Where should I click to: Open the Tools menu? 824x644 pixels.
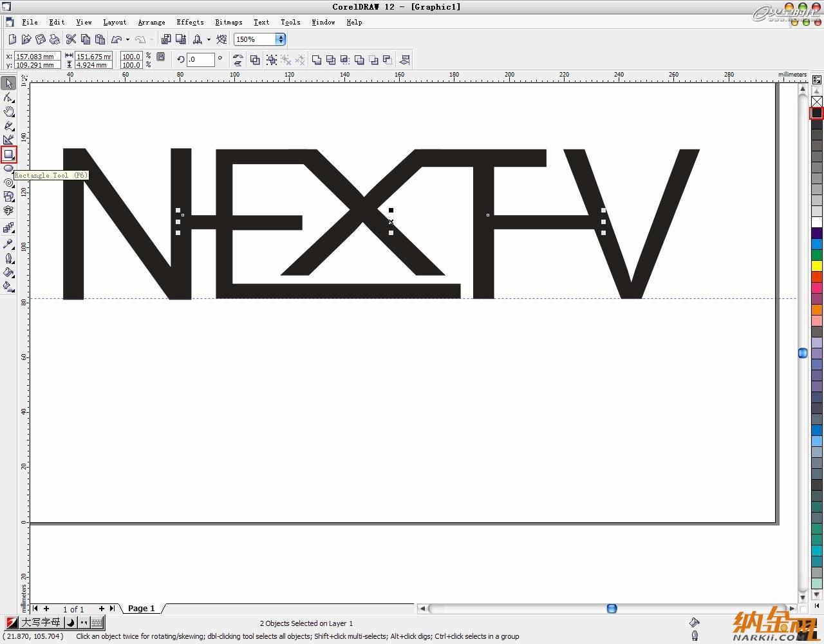[x=290, y=22]
